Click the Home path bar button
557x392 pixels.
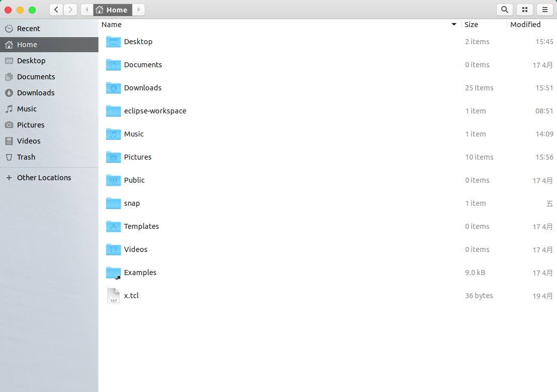click(113, 10)
